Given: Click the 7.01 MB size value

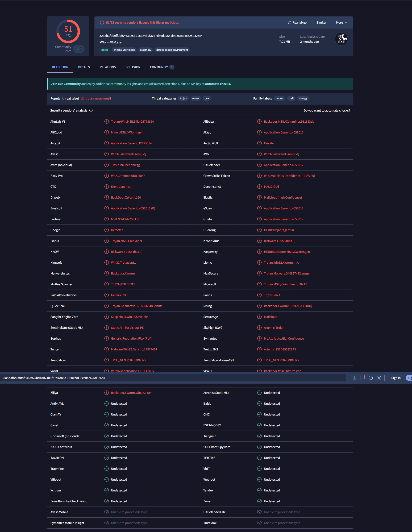Looking at the screenshot, I should (x=285, y=42).
